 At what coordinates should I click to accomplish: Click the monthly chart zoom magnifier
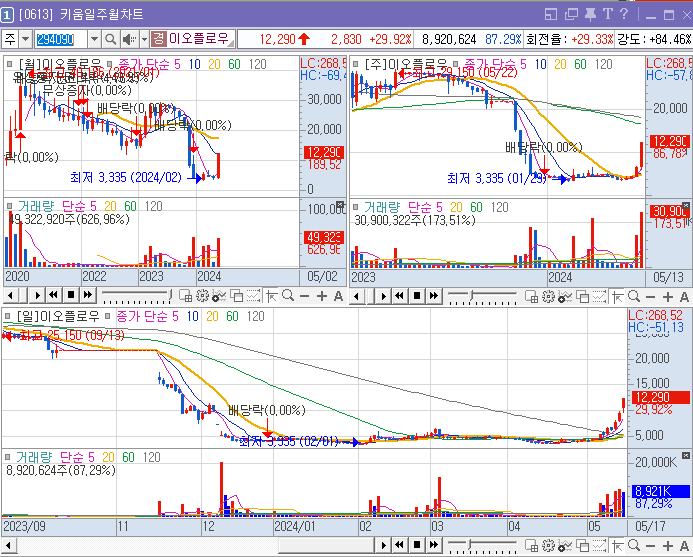point(288,295)
